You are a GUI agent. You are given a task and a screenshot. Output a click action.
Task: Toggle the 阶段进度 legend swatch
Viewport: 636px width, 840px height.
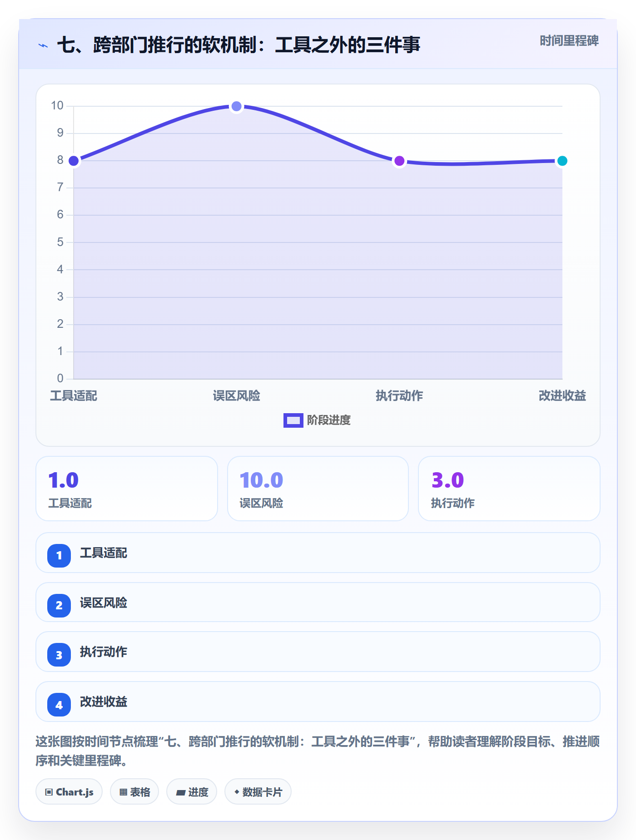pyautogui.click(x=293, y=420)
